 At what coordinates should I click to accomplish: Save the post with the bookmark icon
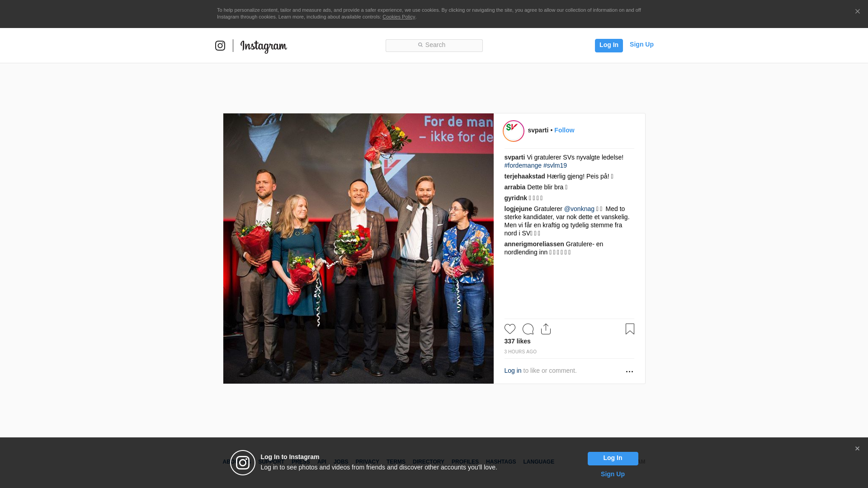[x=630, y=329]
